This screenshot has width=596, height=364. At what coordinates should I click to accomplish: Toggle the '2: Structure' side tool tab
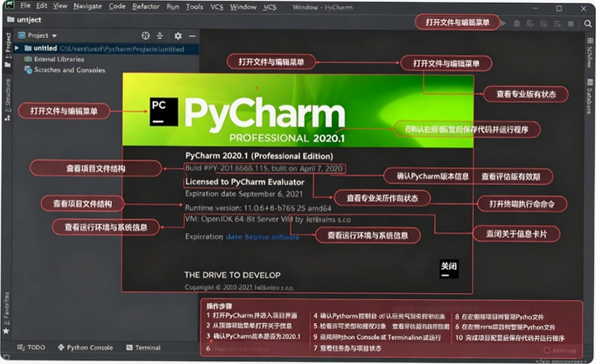click(7, 99)
